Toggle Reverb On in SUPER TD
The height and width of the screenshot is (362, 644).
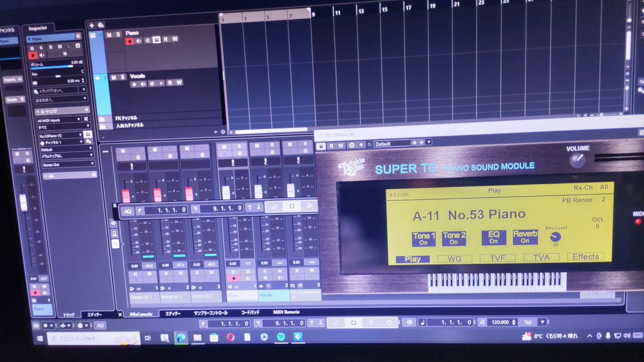(525, 237)
